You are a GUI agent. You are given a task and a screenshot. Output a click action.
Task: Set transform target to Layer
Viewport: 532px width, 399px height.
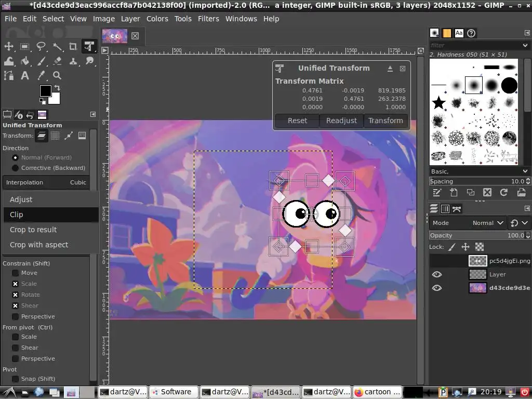[42, 136]
